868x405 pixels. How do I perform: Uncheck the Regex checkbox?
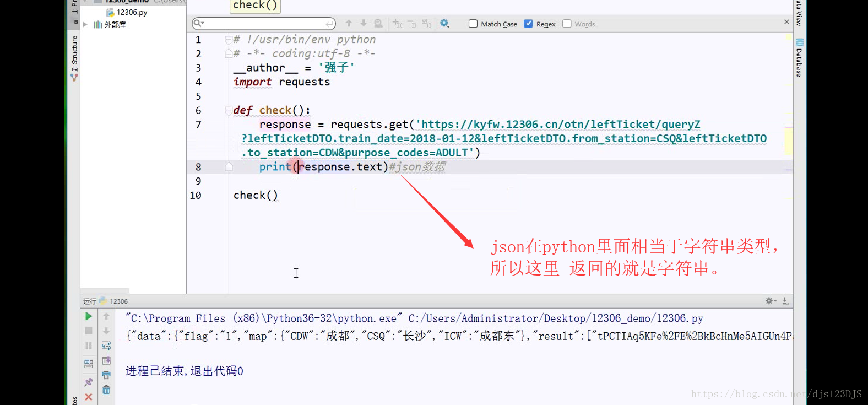coord(529,24)
